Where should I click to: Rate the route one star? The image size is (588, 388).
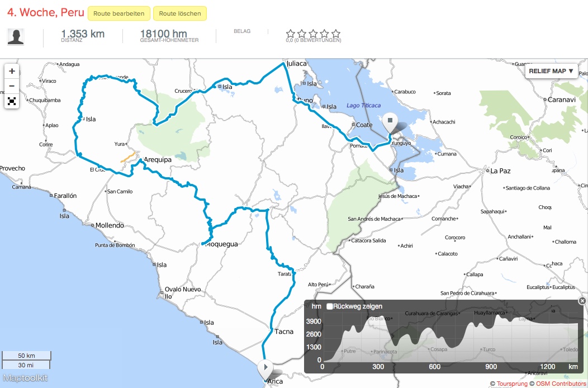pos(291,34)
